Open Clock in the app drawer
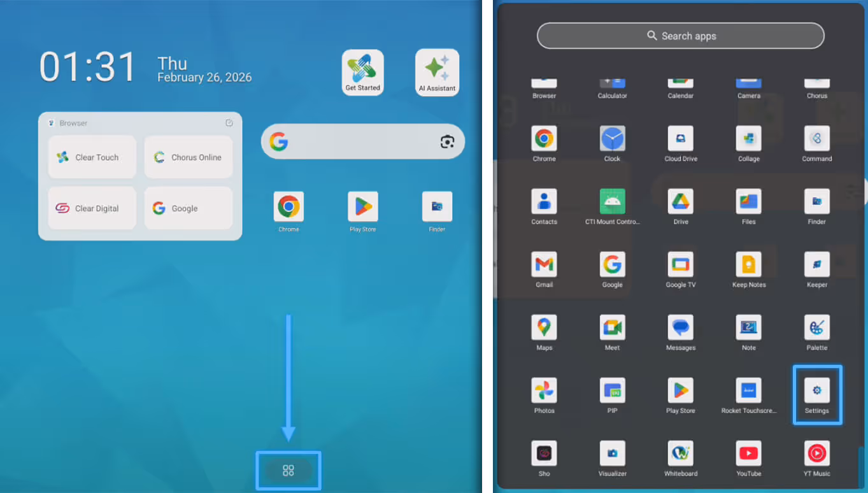Screen dimensions: 868x493 pos(612,144)
